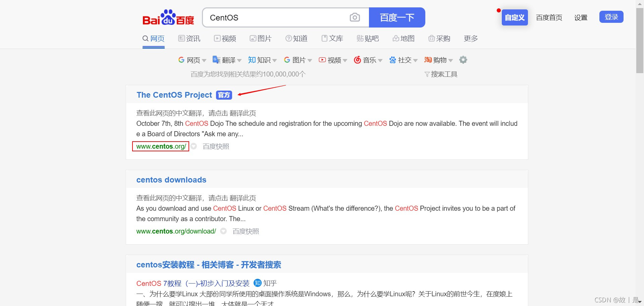Click the 搜索工具 funnel filter icon
Screen dimensions: 644x306
(x=427, y=74)
